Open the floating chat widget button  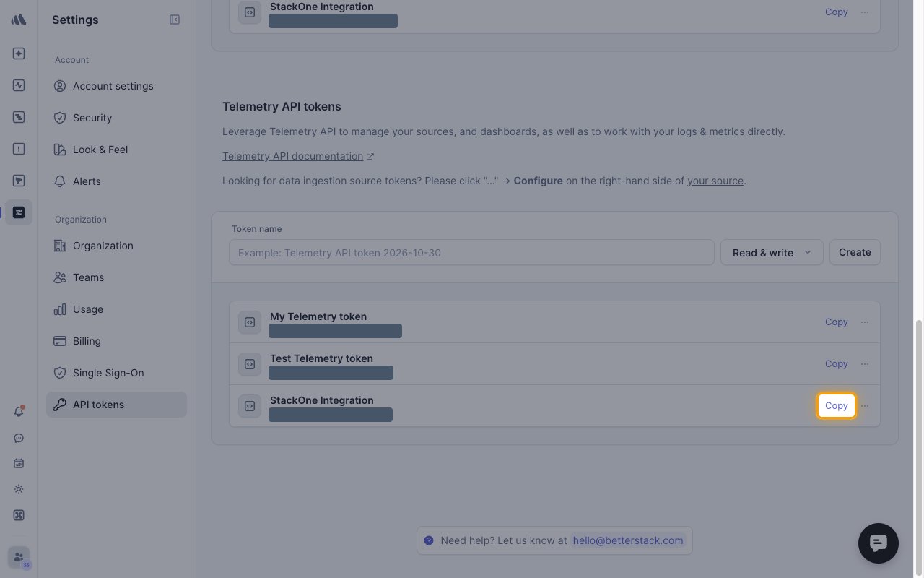point(879,543)
